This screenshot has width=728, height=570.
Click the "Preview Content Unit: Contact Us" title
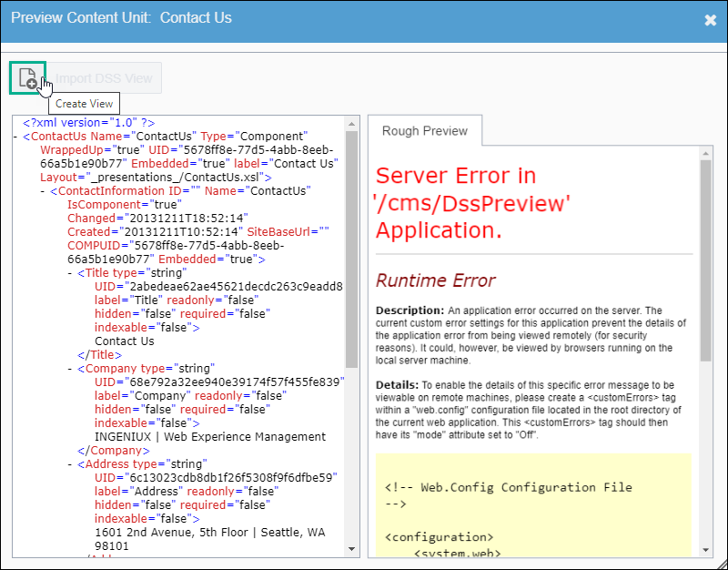[x=121, y=17]
